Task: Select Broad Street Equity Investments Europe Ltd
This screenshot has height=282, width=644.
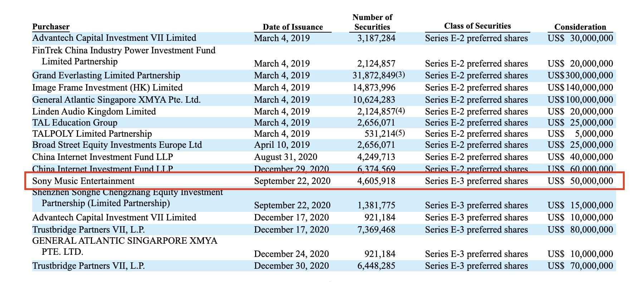Action: point(117,145)
